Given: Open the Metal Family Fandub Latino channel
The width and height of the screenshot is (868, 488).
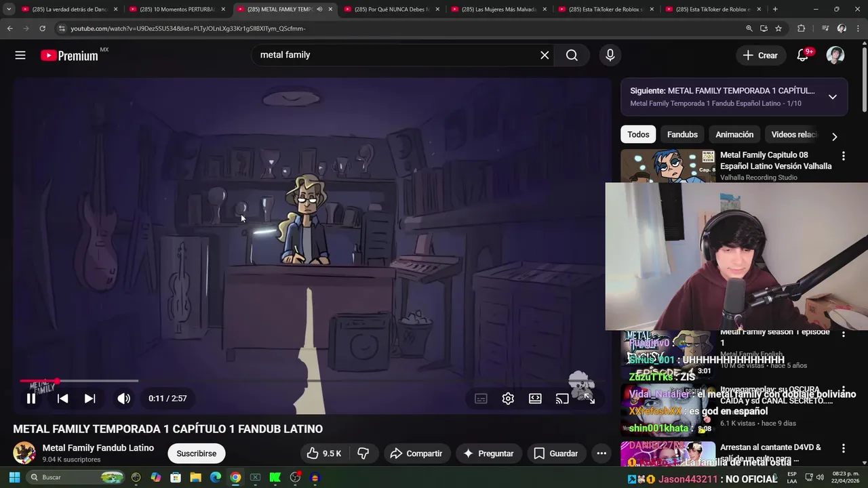Looking at the screenshot, I should tap(98, 448).
